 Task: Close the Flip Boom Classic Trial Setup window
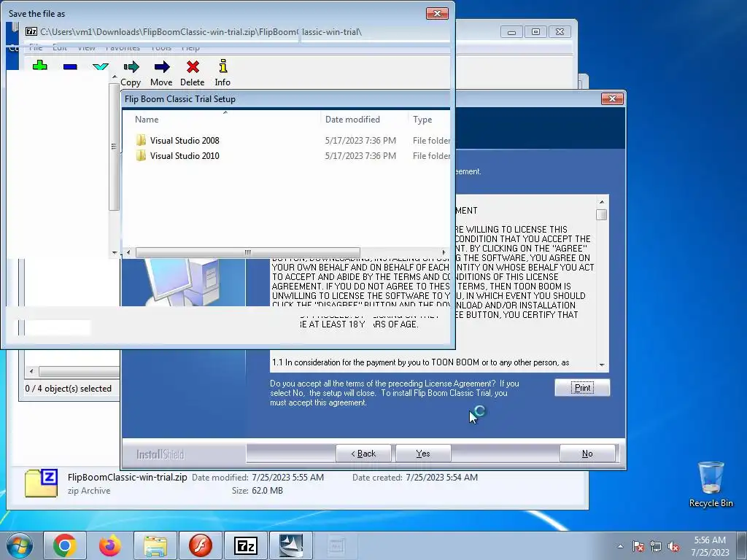pos(612,98)
